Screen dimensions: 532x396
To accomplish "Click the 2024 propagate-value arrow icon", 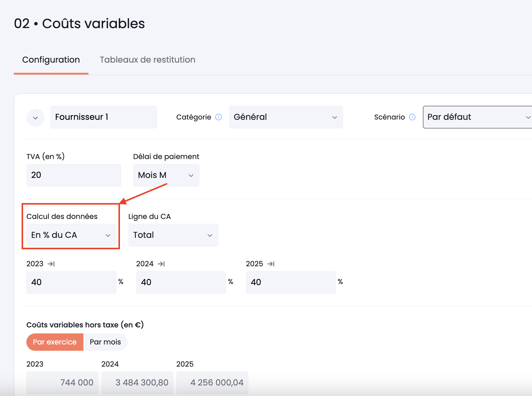I will pos(161,264).
